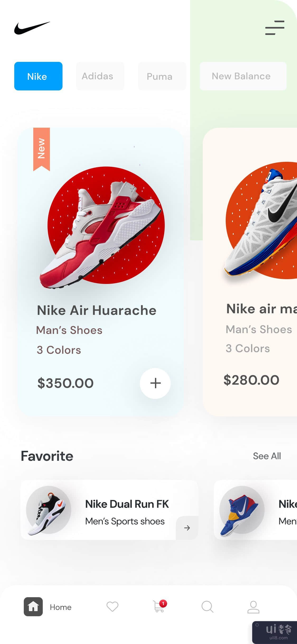297x644 pixels.
Task: Select the blue basketball shoe thumbnail
Action: pos(241,510)
